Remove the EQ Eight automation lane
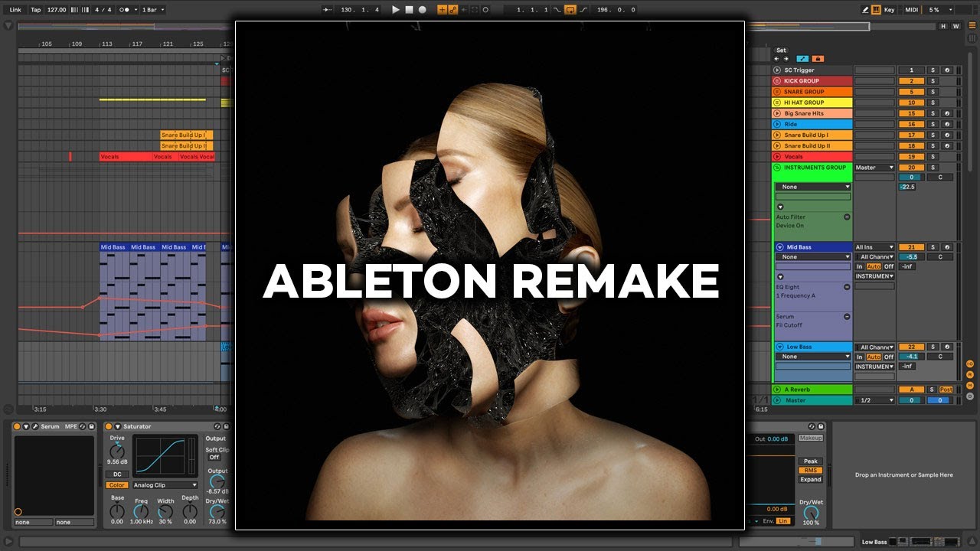980x551 pixels. 847,287
